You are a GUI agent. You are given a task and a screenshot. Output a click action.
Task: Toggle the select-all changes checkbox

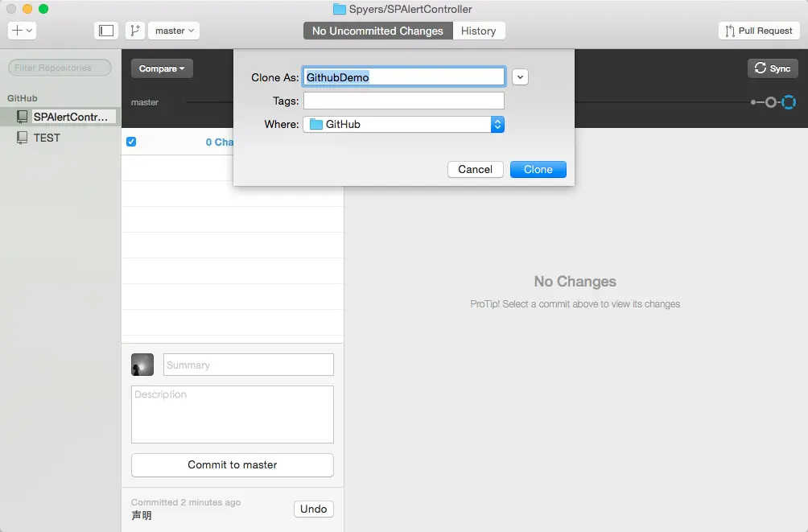click(x=131, y=142)
